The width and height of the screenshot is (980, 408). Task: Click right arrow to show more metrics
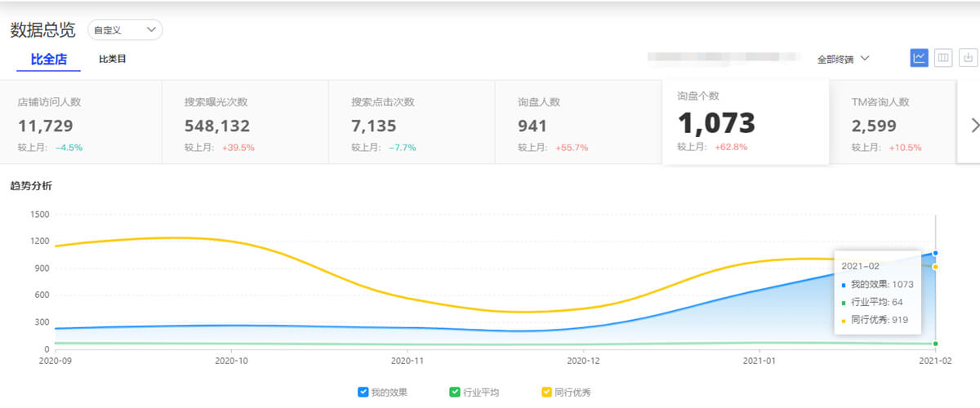[x=974, y=125]
